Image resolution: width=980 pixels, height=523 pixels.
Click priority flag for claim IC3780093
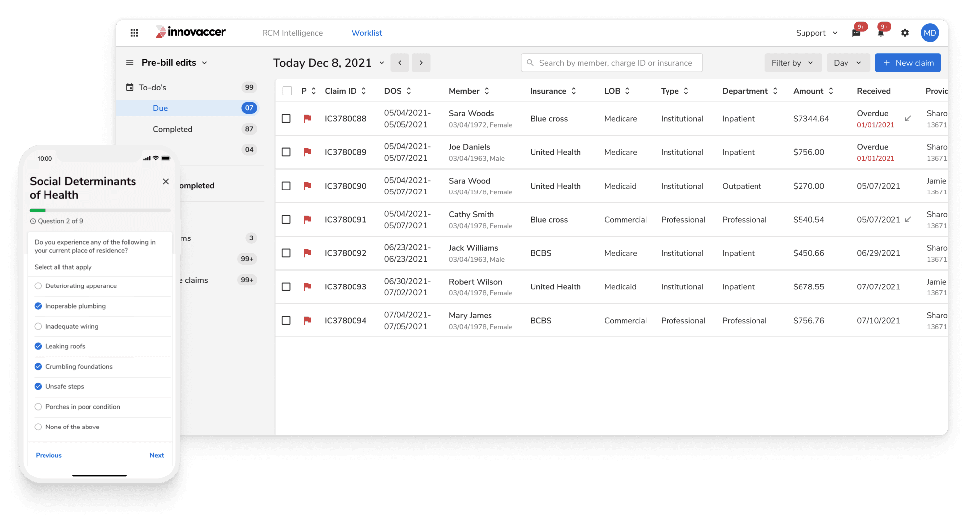tap(307, 286)
